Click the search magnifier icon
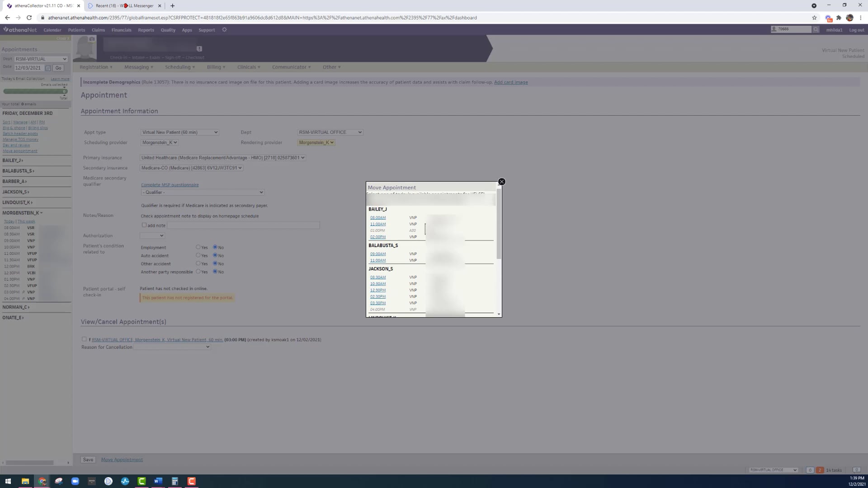This screenshot has width=868, height=488. tap(816, 29)
